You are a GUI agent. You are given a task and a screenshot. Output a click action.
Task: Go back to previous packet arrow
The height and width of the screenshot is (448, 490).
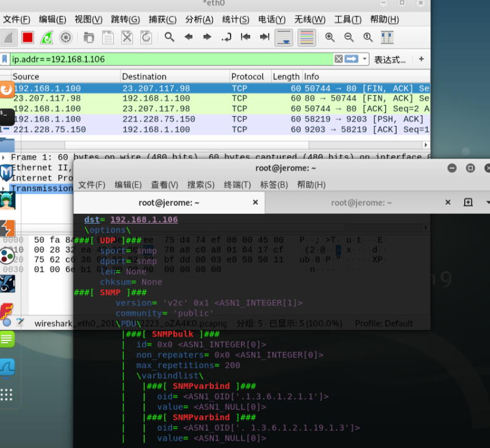188,37
